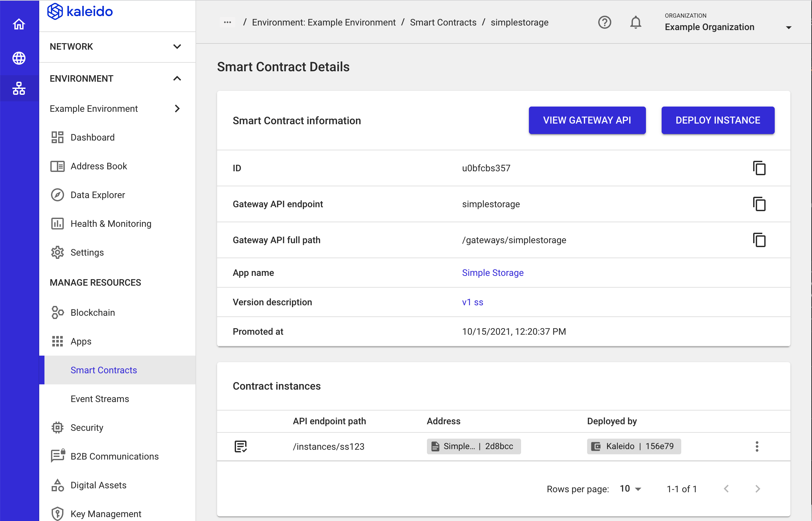
Task: Click the Address Book icon
Action: [58, 166]
